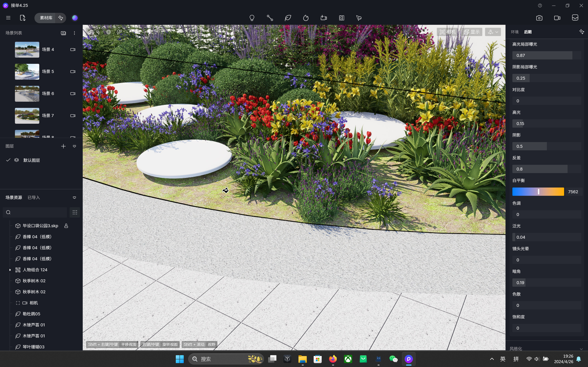Screen dimensions: 588x367
Task: Switch to the 已导入 tab
Action: tap(34, 198)
